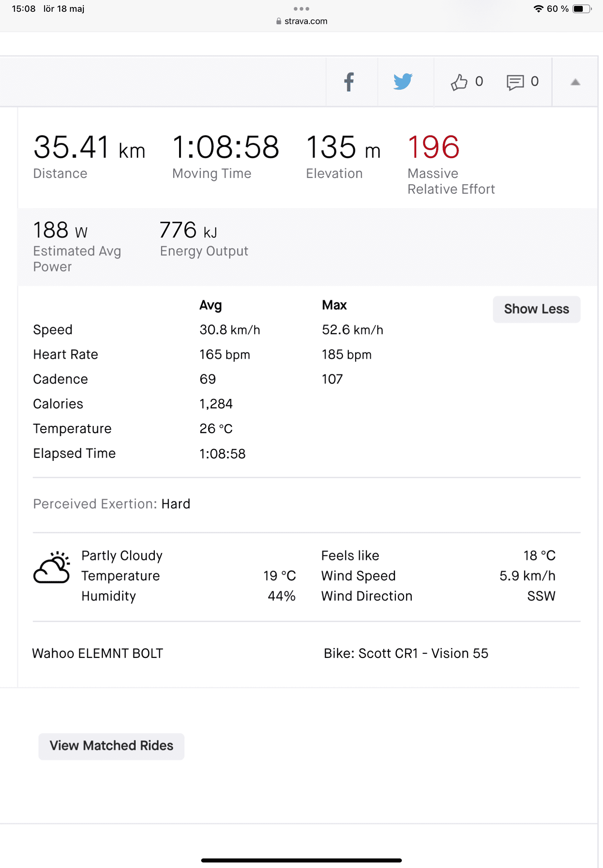Select the Perceived Exertion Hard text
The height and width of the screenshot is (868, 603).
pyautogui.click(x=112, y=504)
